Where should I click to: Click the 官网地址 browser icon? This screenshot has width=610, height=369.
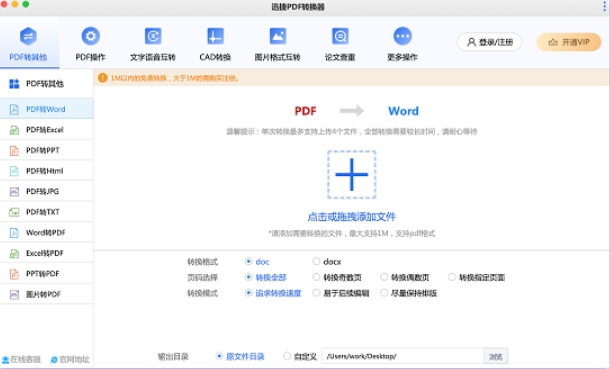click(54, 360)
